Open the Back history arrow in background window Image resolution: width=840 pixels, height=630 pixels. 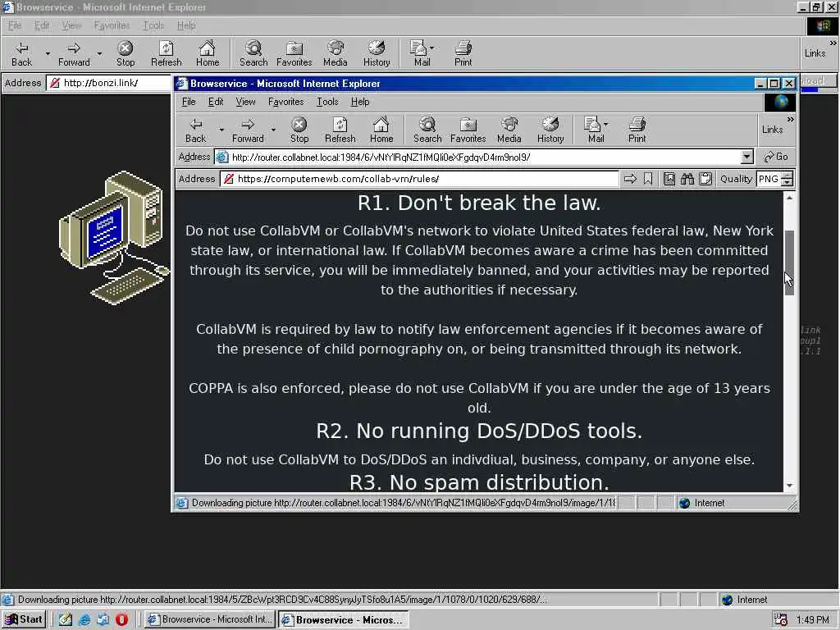coord(48,54)
